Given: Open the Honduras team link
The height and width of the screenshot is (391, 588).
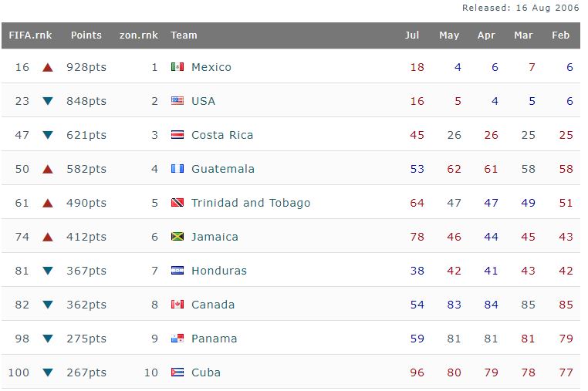Looking at the screenshot, I should [219, 271].
